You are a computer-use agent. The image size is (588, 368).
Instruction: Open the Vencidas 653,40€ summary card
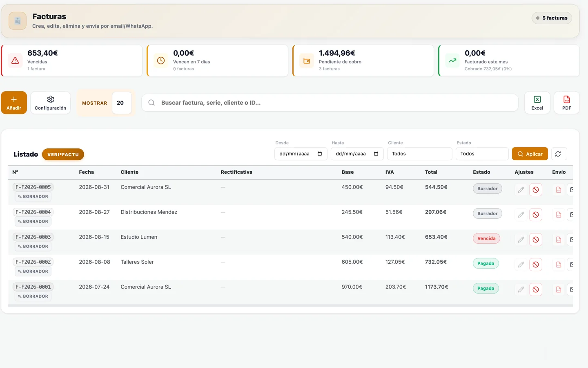pos(71,61)
